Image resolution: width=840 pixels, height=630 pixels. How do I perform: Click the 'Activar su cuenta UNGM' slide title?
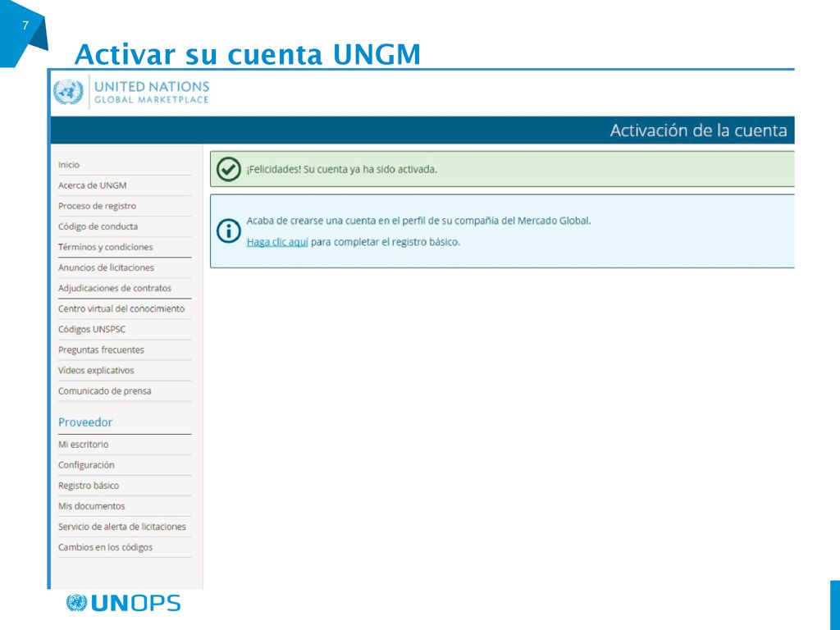coord(248,54)
